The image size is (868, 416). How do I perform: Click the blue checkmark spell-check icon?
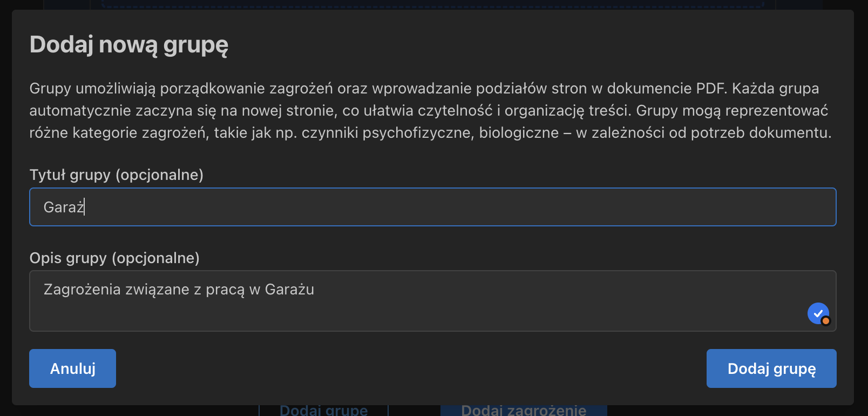818,313
